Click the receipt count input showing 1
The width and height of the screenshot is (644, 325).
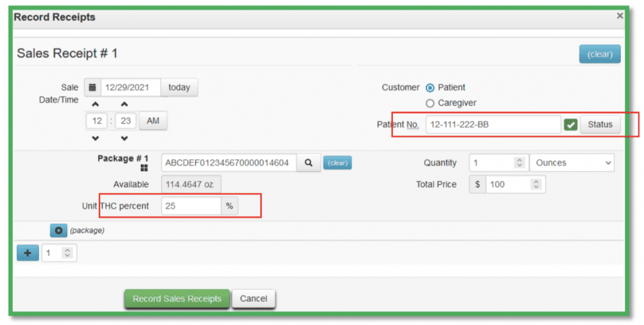tap(58, 253)
